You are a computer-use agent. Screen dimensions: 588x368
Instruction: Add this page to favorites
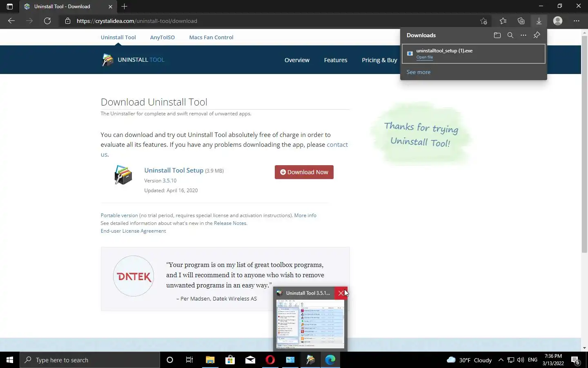[x=483, y=21]
